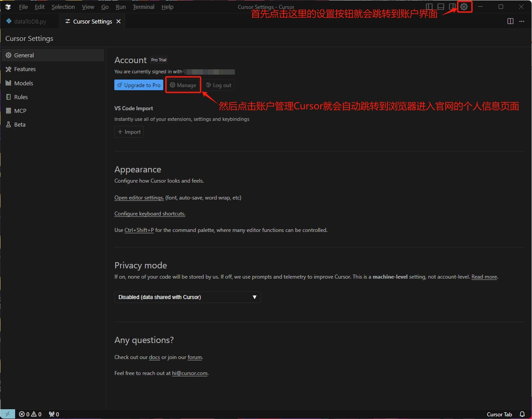
Task: Open MCP settings section
Action: (x=53, y=111)
